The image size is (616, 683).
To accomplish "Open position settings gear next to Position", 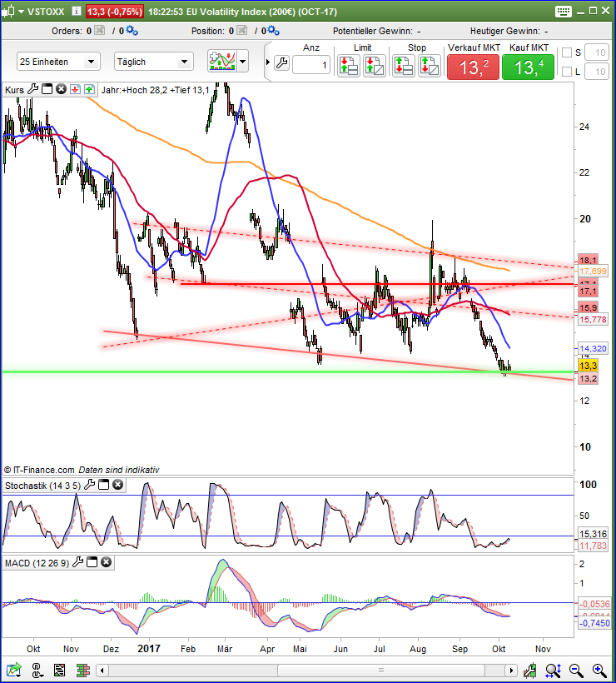I will pyautogui.click(x=273, y=31).
